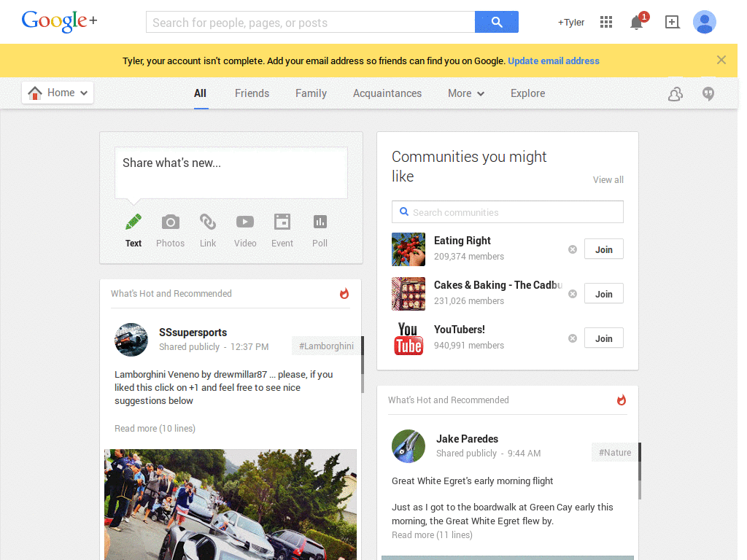Join the YouTubers! community
747x560 pixels.
click(x=603, y=338)
